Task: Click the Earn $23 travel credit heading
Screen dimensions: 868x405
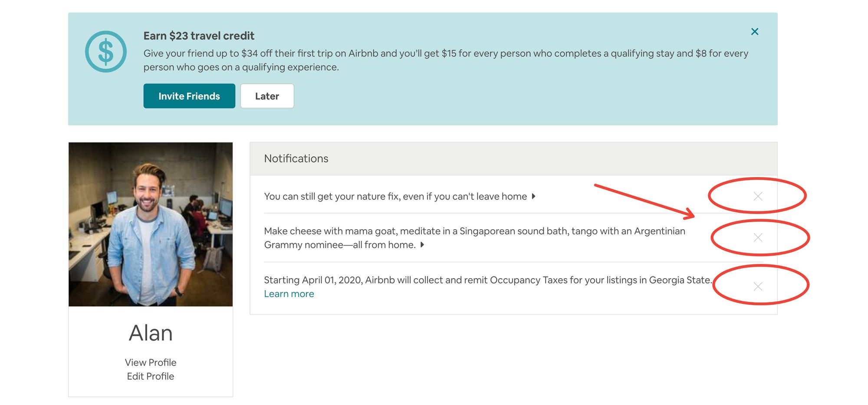Action: pyautogui.click(x=199, y=36)
